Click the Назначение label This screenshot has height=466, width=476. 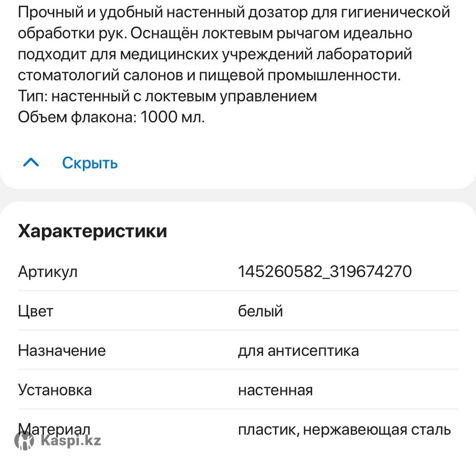click(x=62, y=351)
